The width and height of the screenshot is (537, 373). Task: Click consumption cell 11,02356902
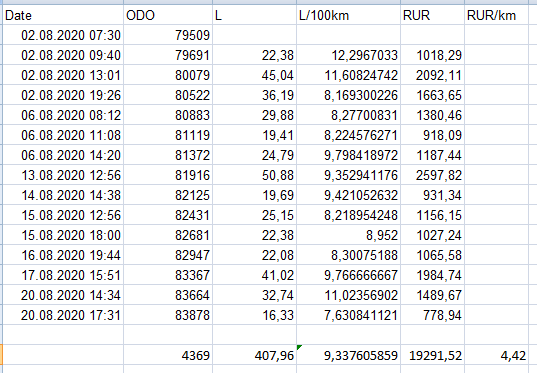coord(348,295)
